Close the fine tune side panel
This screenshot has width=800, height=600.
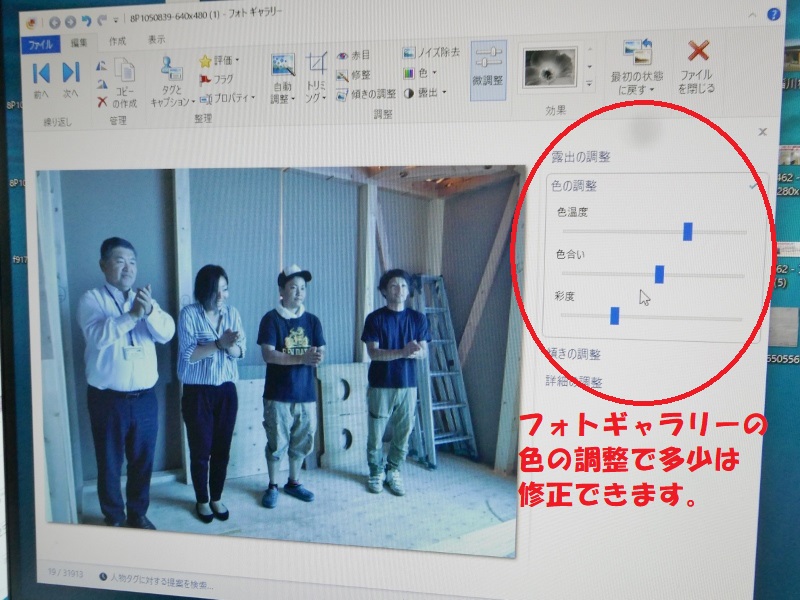762,132
